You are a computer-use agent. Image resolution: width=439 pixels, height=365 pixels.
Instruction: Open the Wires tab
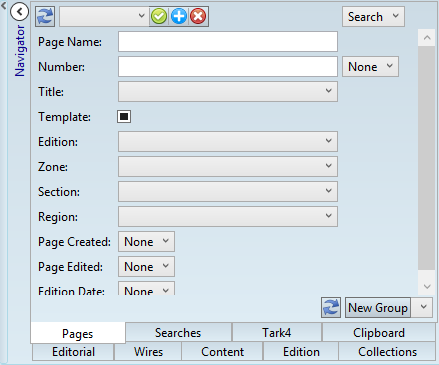[x=148, y=352]
